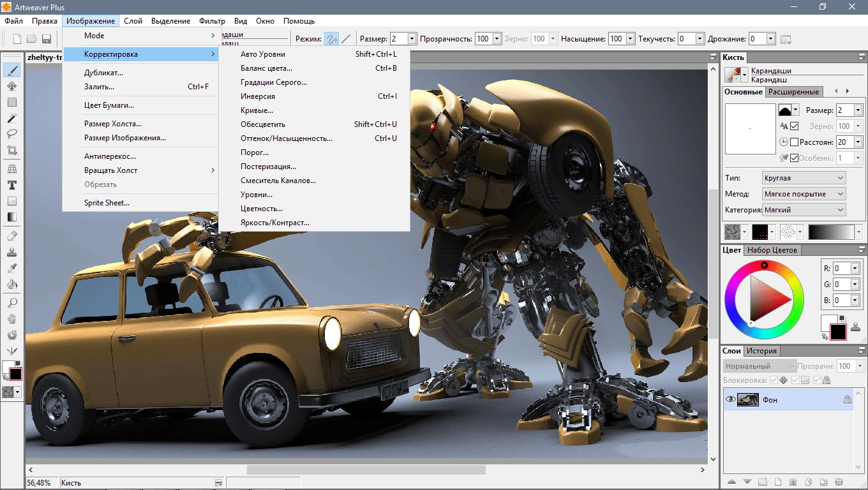Click the Open file folder icon
The height and width of the screenshot is (490, 868).
32,39
